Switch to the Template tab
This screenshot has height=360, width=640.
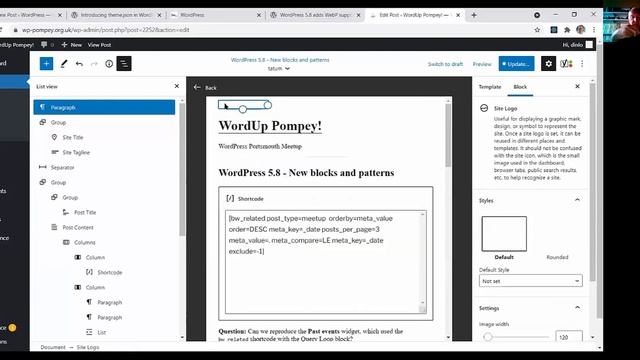(x=490, y=87)
